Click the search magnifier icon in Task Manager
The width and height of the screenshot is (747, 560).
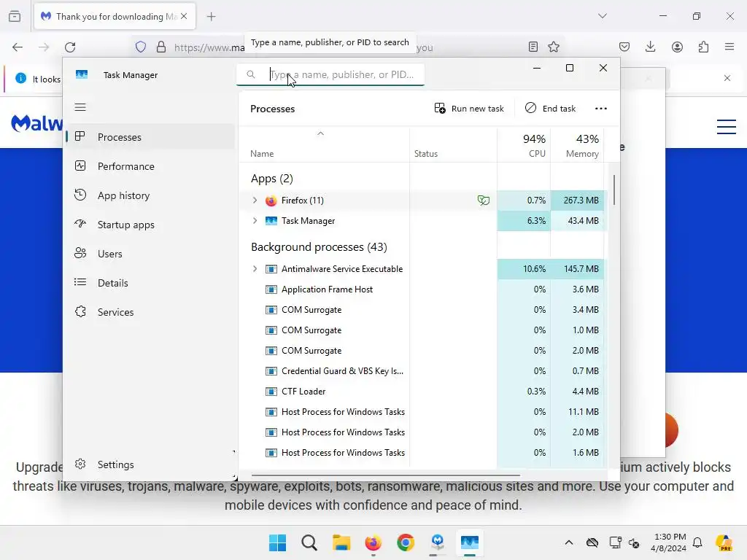[251, 74]
